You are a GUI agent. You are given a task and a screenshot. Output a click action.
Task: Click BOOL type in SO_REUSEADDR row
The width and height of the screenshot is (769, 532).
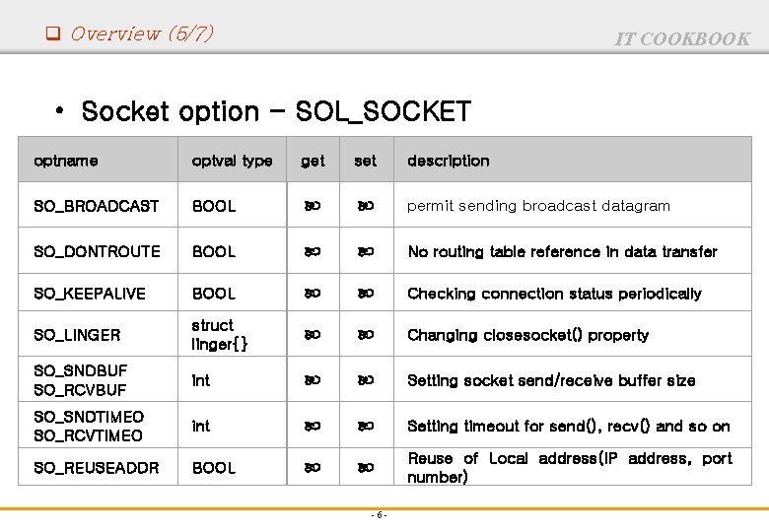pos(214,468)
